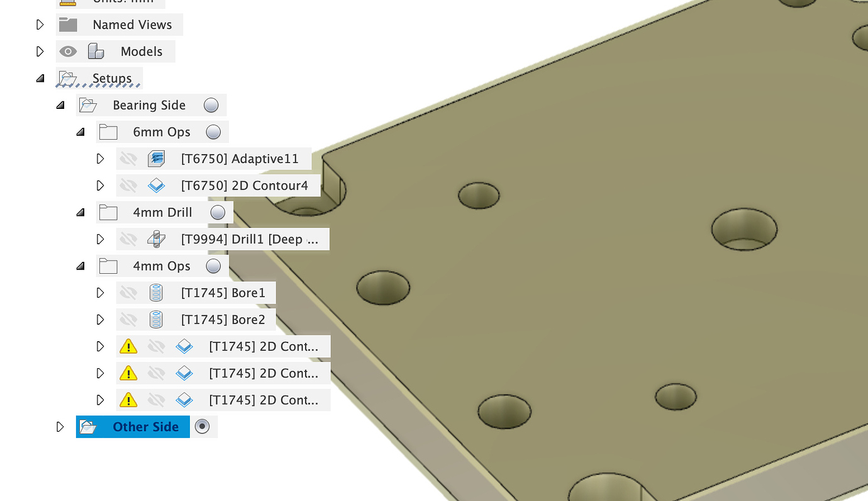Click the warning icon on first T1745 2D Contour

click(128, 346)
